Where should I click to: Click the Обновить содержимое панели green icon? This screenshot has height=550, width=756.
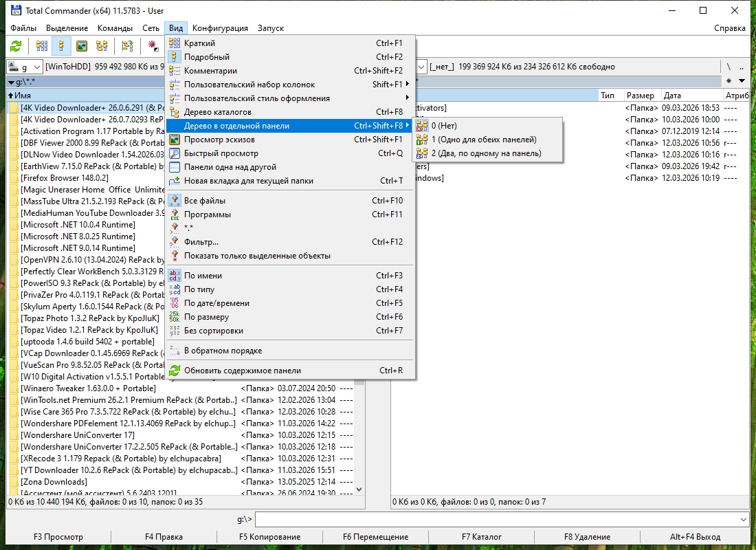175,371
